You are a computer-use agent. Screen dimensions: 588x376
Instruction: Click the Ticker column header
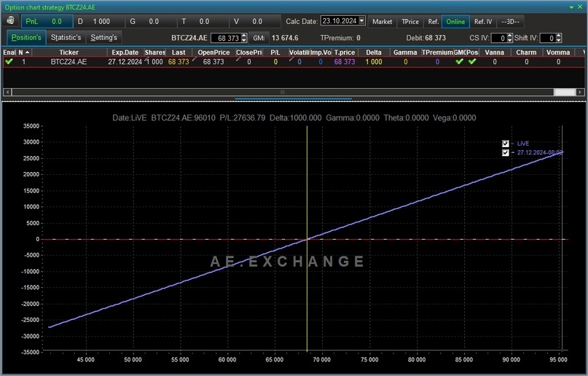coord(69,52)
